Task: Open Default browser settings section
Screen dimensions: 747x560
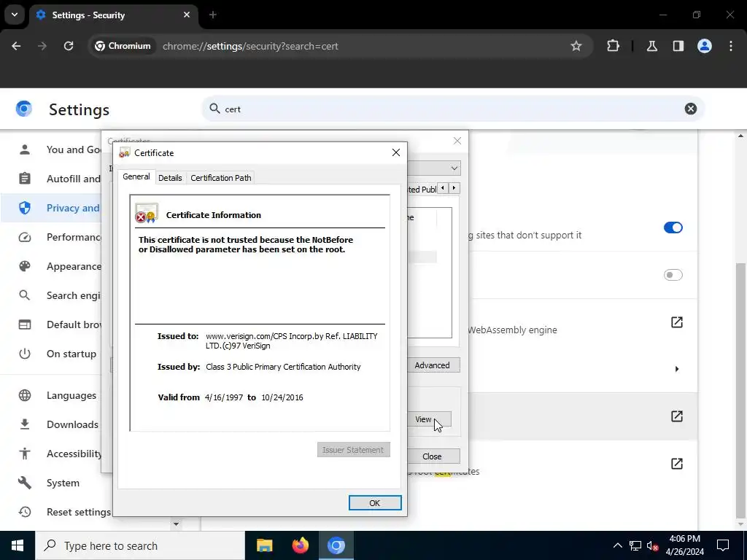Action: [x=59, y=324]
